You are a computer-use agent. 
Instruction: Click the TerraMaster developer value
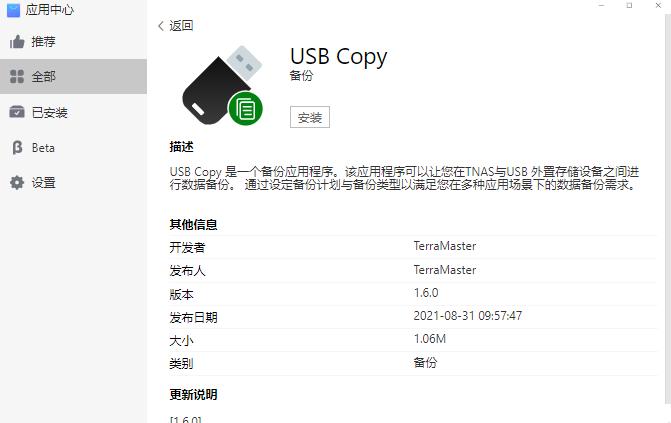pos(445,246)
